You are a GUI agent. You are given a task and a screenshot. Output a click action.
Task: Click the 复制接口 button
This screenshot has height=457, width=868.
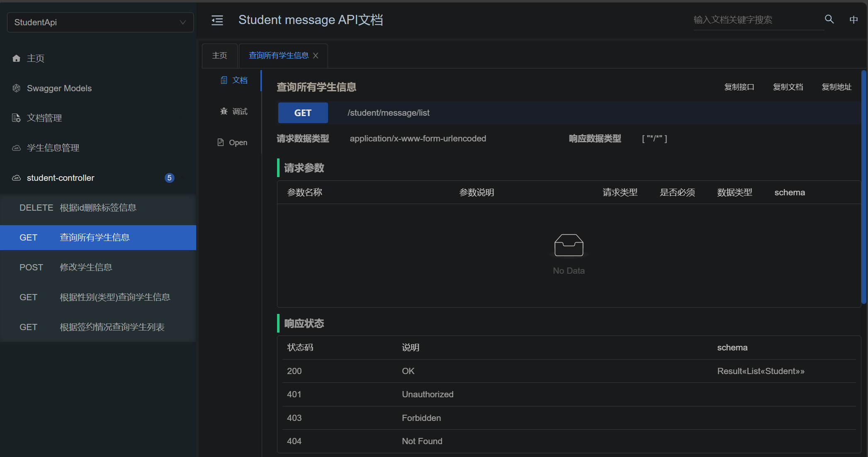click(739, 87)
